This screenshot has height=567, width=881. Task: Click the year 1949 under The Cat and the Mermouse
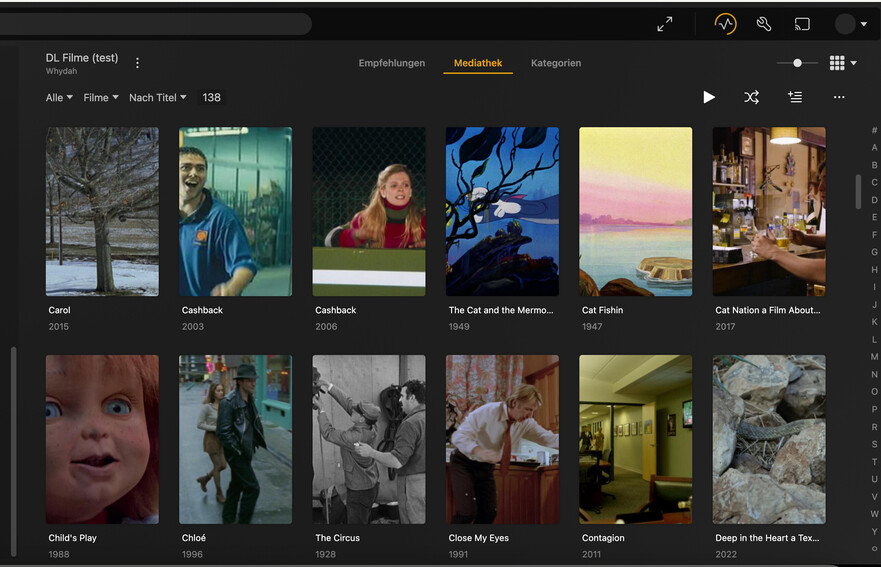tap(458, 326)
